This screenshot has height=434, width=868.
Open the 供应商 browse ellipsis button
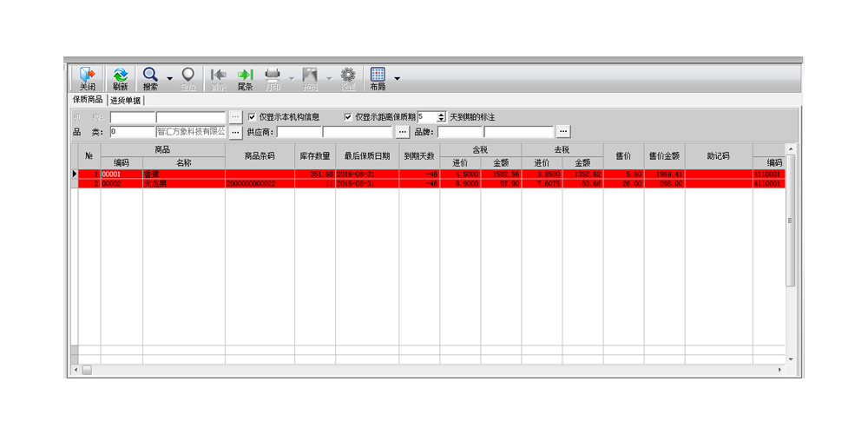[403, 132]
